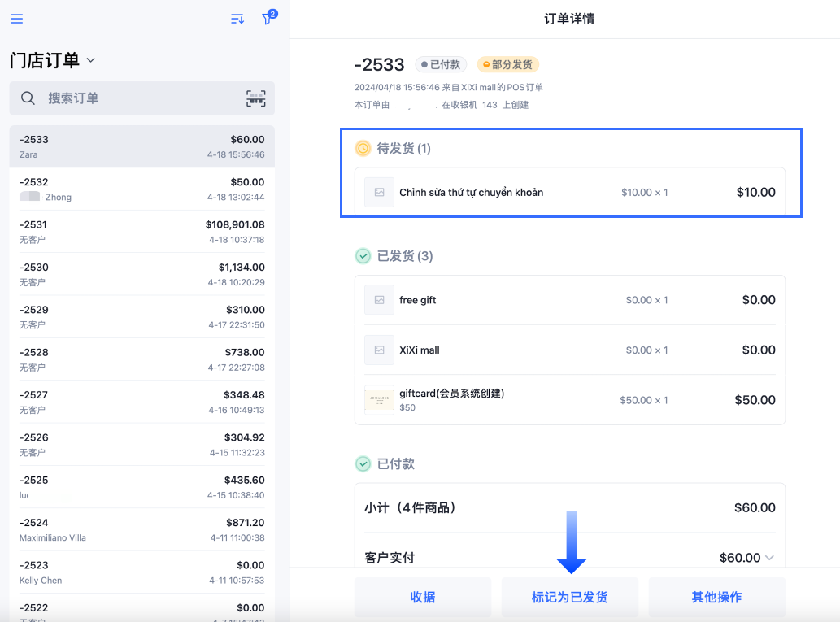Open order -2531 for $108,901.08
Image resolution: width=840 pixels, height=622 pixels.
142,232
